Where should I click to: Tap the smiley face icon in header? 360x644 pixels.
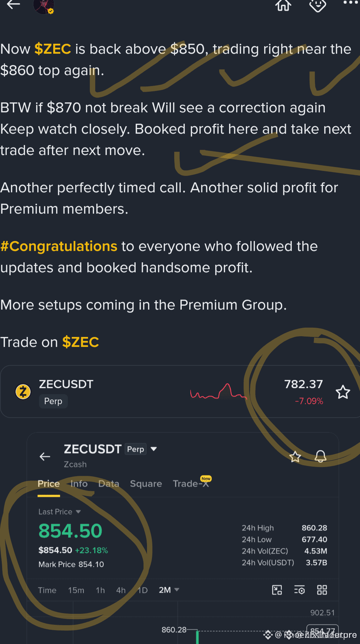click(x=317, y=5)
